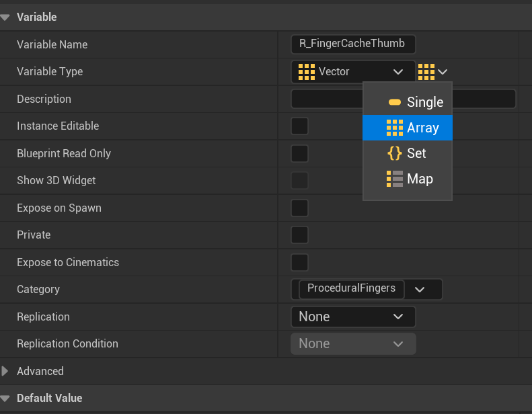Image resolution: width=532 pixels, height=414 pixels.
Task: Open the Vector variable type dropdown
Action: pyautogui.click(x=354, y=71)
